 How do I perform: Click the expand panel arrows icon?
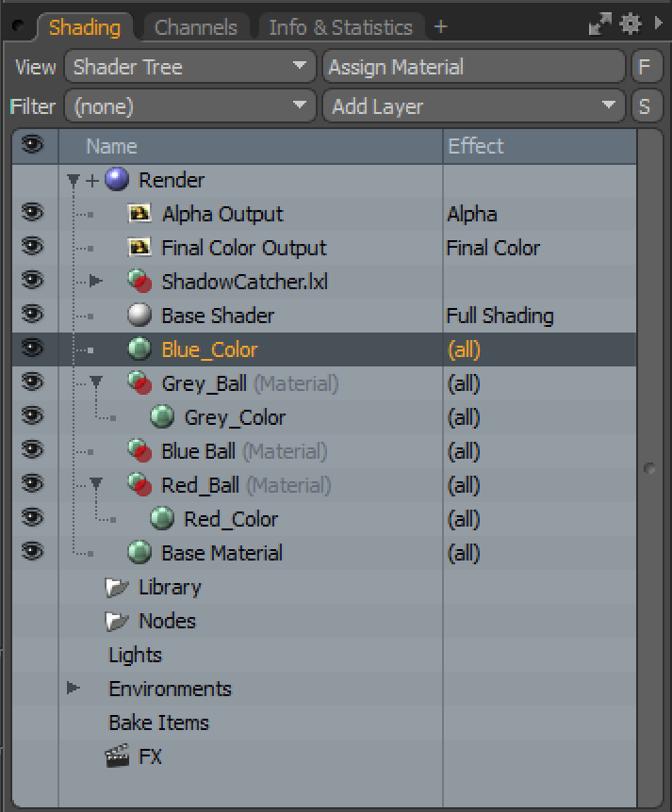click(x=600, y=24)
